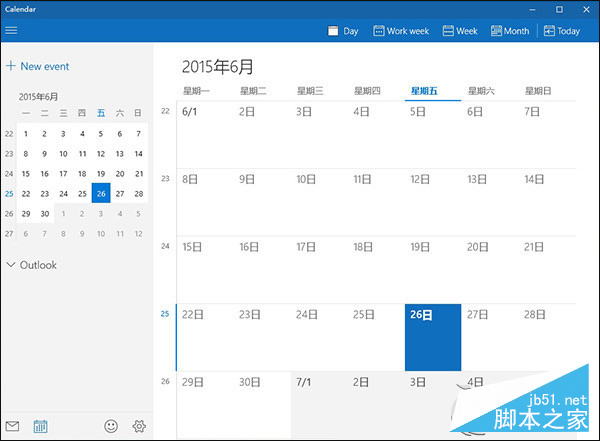This screenshot has width=600, height=441.
Task: Switch to Day view
Action: point(343,31)
